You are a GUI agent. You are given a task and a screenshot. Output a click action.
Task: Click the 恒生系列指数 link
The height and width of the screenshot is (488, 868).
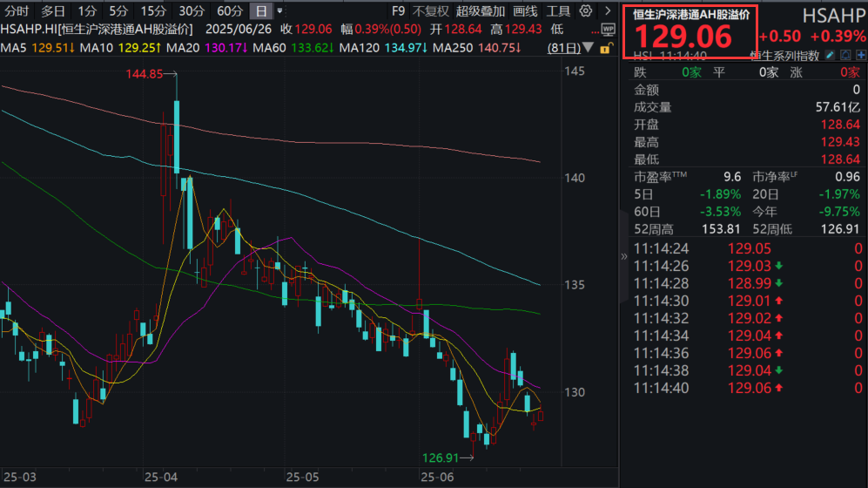(784, 56)
